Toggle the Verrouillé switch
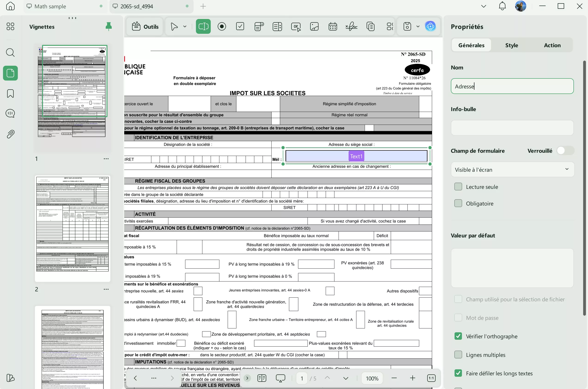Image resolution: width=588 pixels, height=389 pixels. click(x=565, y=151)
